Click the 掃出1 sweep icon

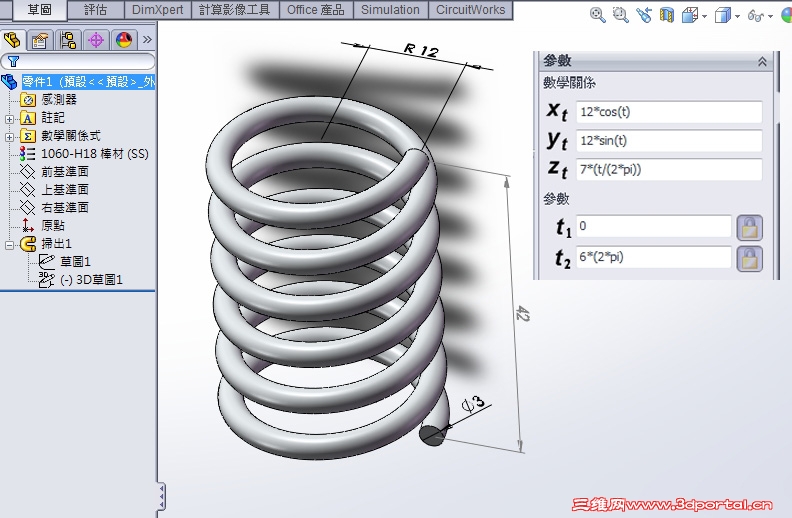[x=28, y=244]
